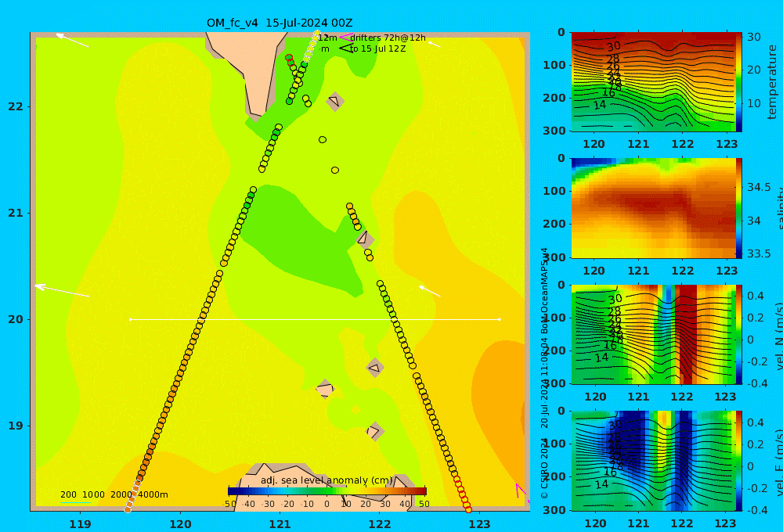783x532 pixels.
Task: Click the white current arrow in map's top-left corner
Action: point(72,40)
